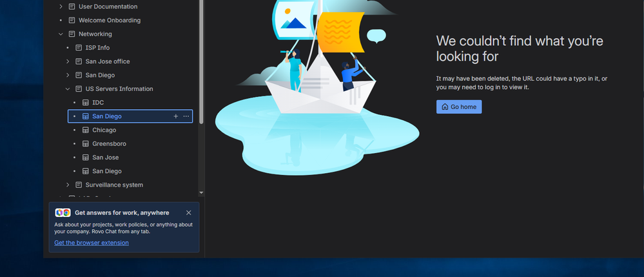Click the User Documentation page icon
The height and width of the screenshot is (277, 644).
click(72, 6)
